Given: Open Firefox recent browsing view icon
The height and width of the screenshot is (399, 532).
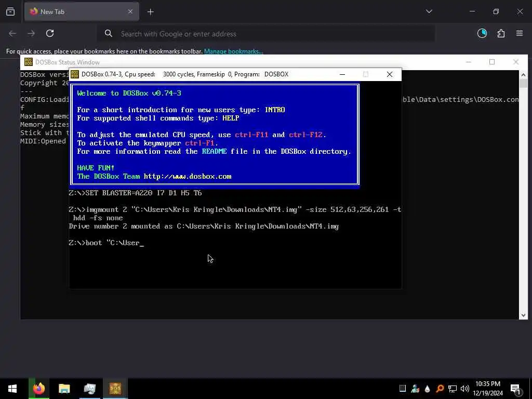Looking at the screenshot, I should (x=10, y=12).
